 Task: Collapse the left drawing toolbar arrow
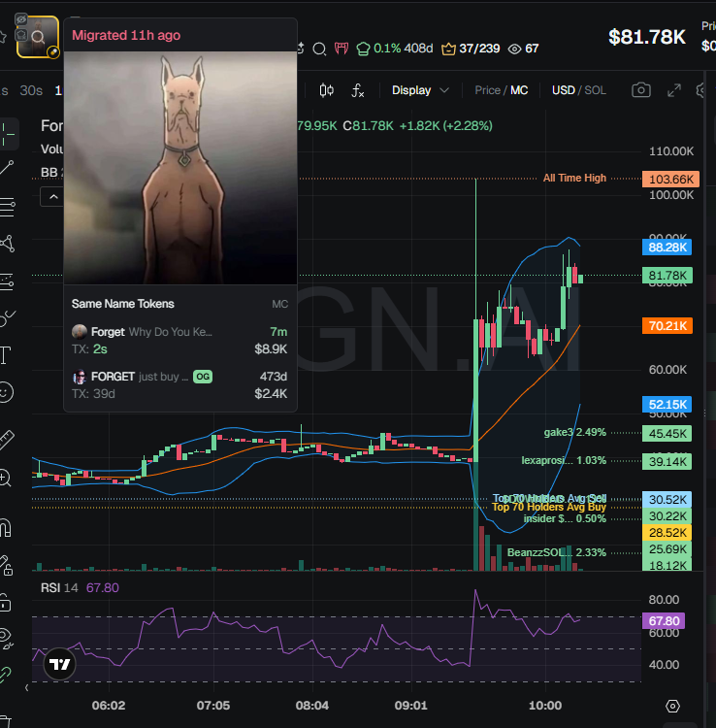(x=26, y=687)
